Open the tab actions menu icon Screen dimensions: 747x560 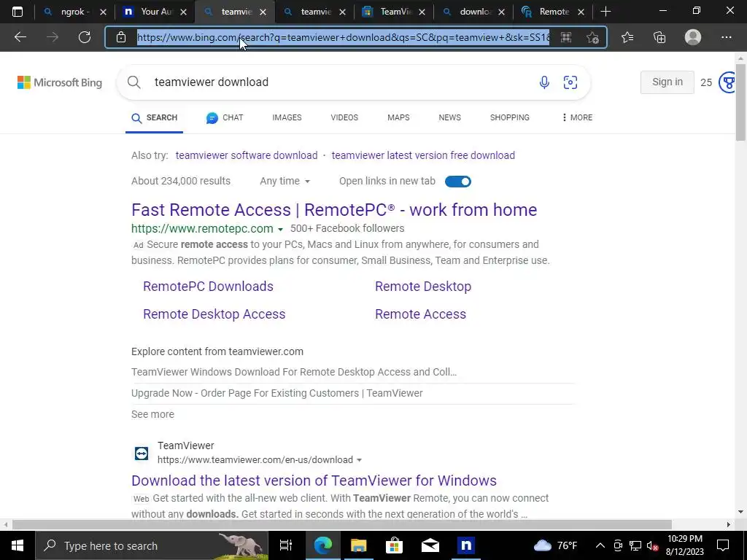pyautogui.click(x=18, y=12)
